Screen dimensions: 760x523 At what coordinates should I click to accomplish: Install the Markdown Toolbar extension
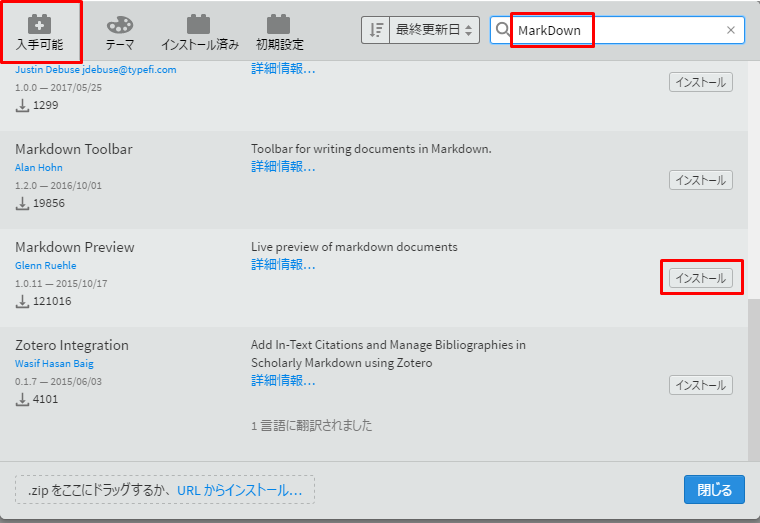click(x=700, y=180)
